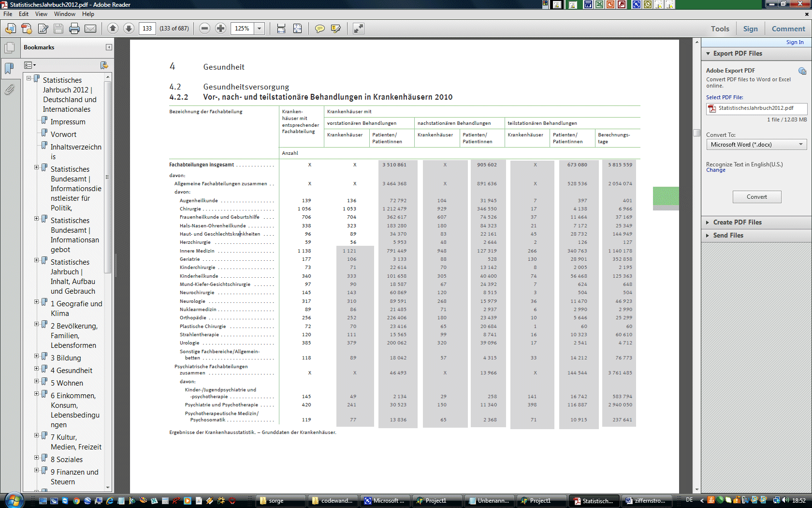Click the Select PDF File link

coord(725,97)
